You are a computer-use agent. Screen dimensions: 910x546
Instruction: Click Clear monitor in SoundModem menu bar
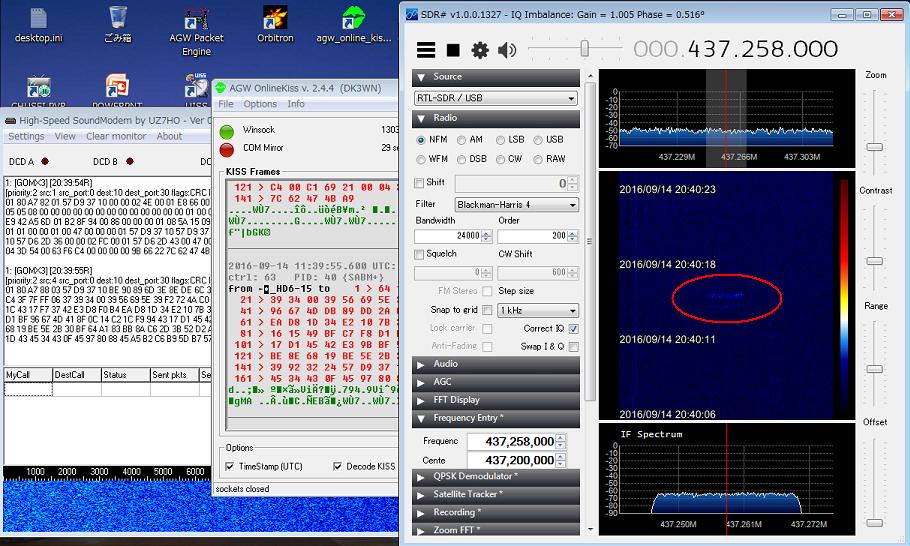coord(116,136)
